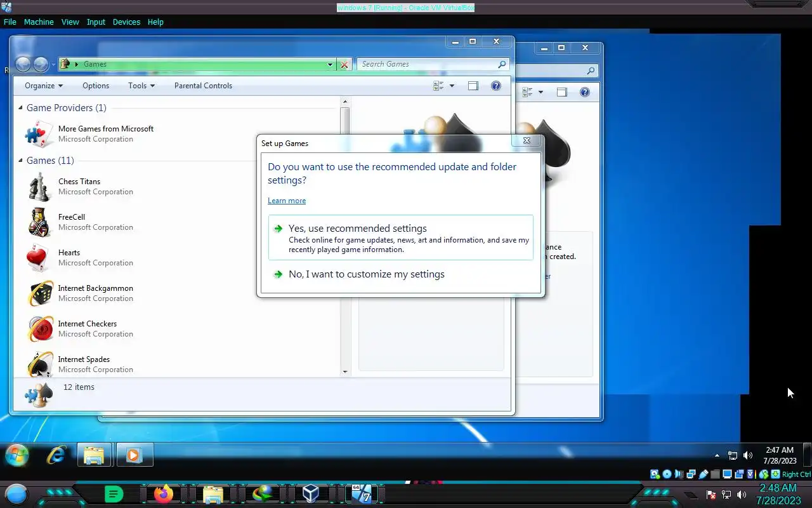This screenshot has width=812, height=508.
Task: Click Parental Controls in toolbar
Action: 203,86
